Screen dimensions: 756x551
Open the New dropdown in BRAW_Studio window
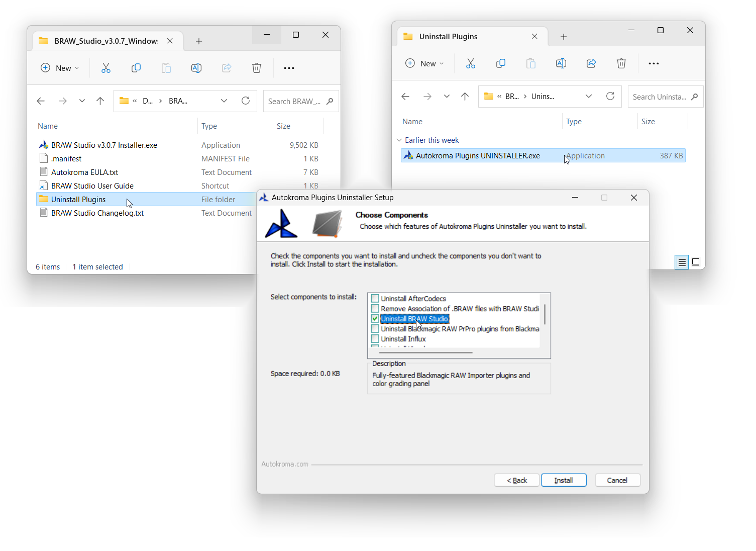tap(60, 68)
